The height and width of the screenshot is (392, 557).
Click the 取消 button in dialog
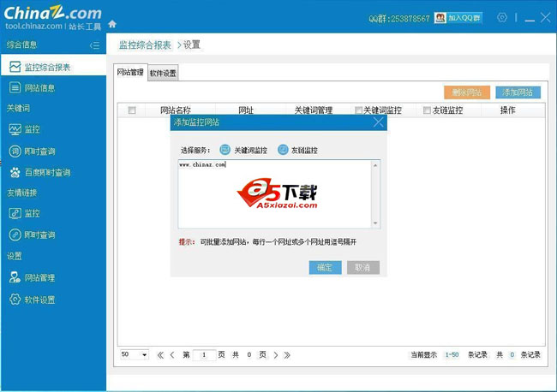click(x=363, y=268)
